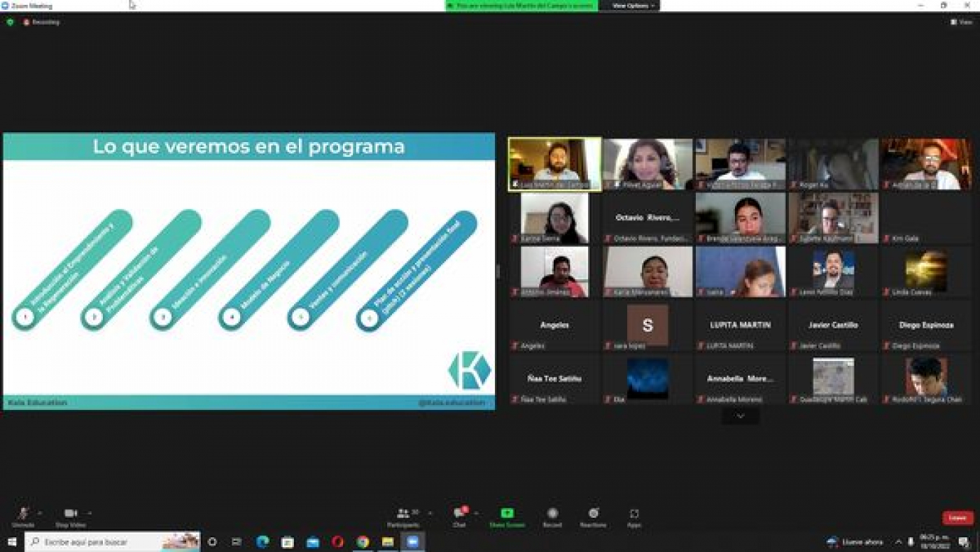Image resolution: width=980 pixels, height=552 pixels.
Task: Select the LUPITA MARTIN participant tile
Action: (740, 325)
